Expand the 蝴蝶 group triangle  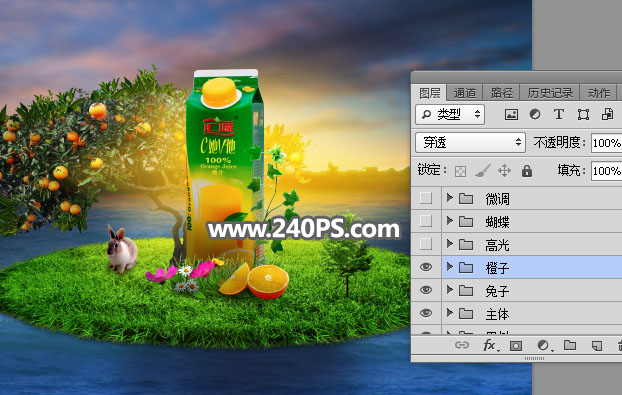[x=449, y=221]
